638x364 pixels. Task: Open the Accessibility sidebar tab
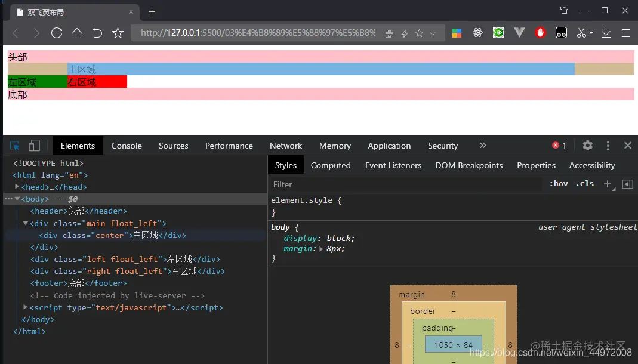pyautogui.click(x=592, y=165)
